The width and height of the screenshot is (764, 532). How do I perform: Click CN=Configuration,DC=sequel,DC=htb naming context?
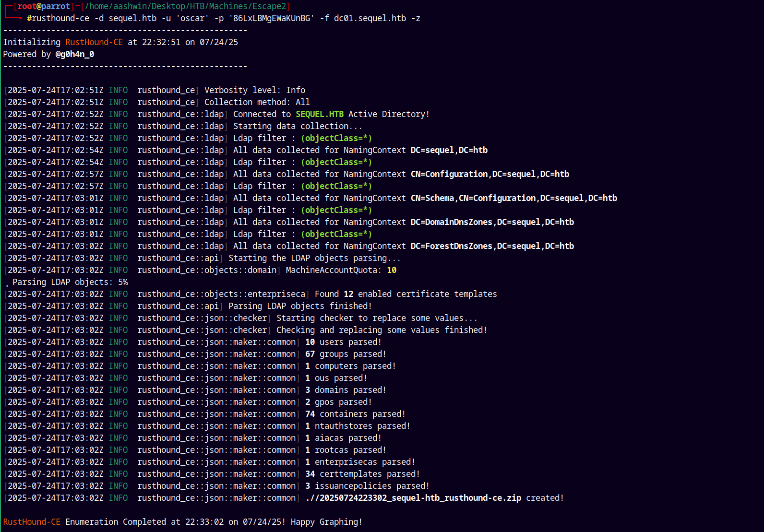click(x=490, y=174)
